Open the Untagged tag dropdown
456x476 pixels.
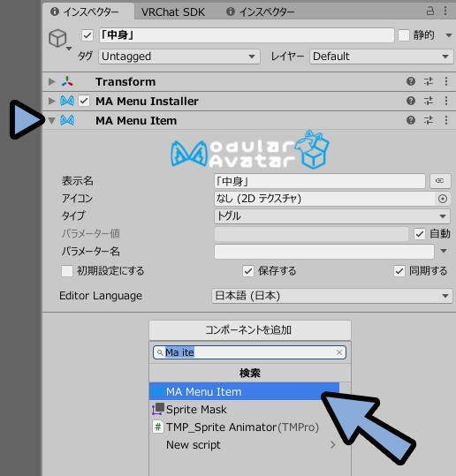pos(179,57)
